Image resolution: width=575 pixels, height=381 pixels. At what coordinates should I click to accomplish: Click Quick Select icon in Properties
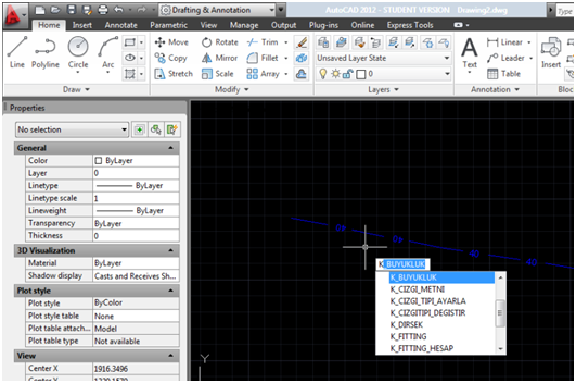click(172, 129)
